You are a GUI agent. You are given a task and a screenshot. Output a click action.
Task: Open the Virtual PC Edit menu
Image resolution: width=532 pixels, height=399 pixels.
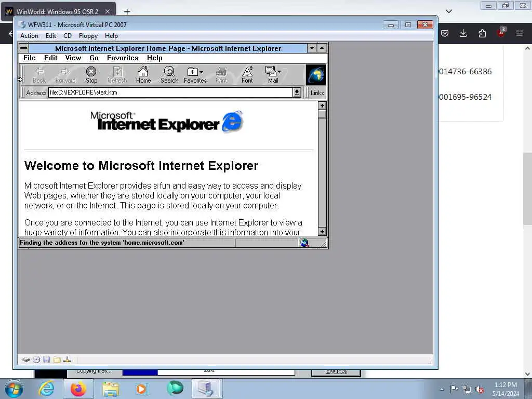[x=50, y=36]
